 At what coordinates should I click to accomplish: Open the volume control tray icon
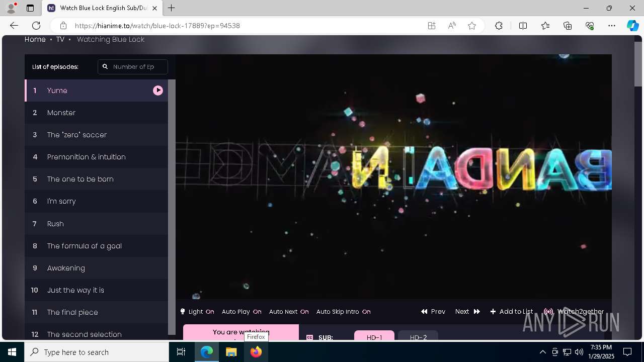coord(579,352)
